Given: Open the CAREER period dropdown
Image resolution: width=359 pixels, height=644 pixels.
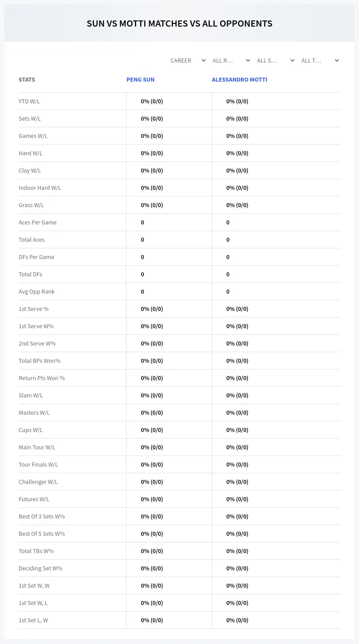Looking at the screenshot, I should (187, 61).
